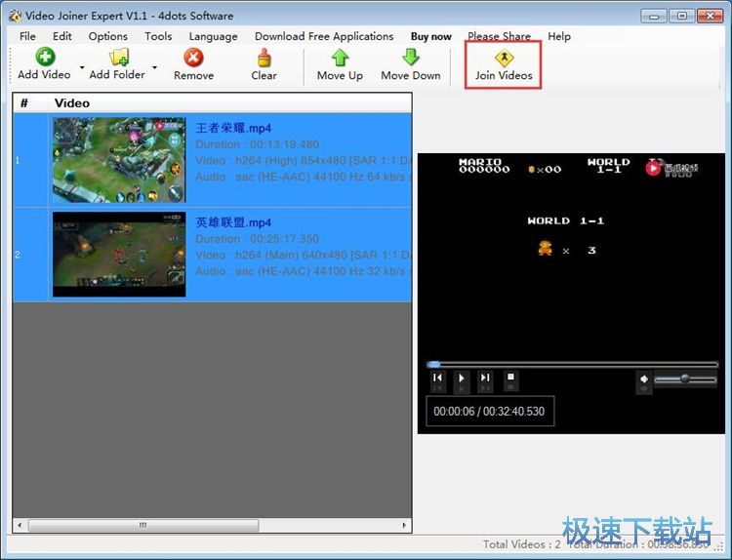The height and width of the screenshot is (560, 732).
Task: Click the Move Up green arrow
Action: click(x=340, y=58)
